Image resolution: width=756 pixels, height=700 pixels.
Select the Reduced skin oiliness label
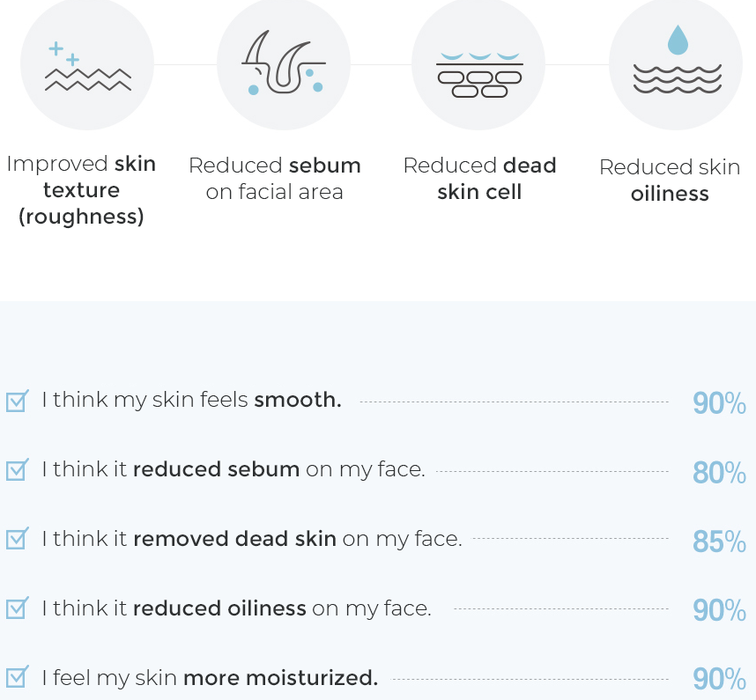(670, 181)
